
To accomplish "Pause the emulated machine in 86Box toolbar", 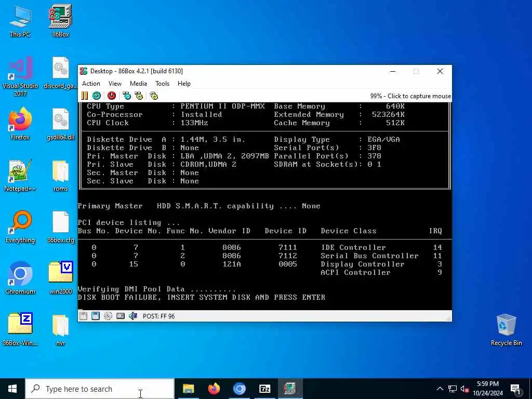I will tap(85, 96).
